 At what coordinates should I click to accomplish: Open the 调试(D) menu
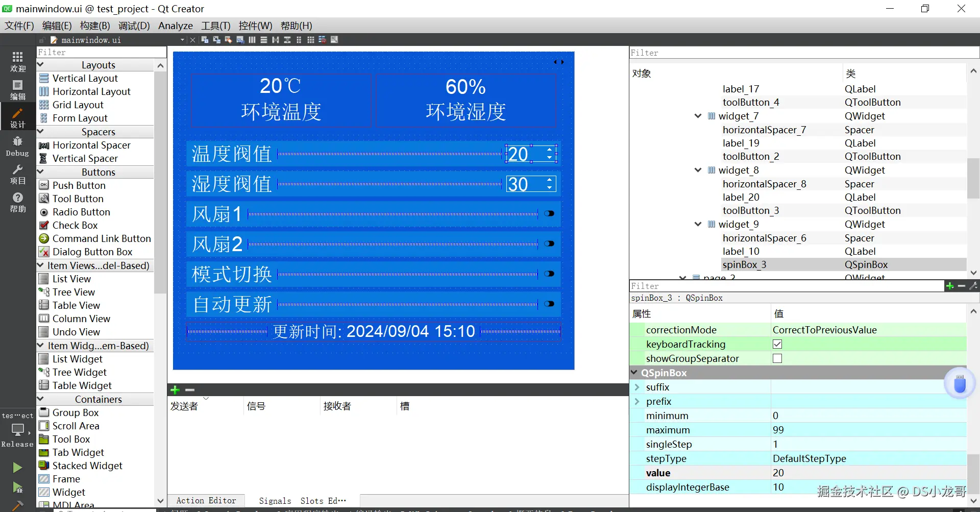tap(134, 26)
